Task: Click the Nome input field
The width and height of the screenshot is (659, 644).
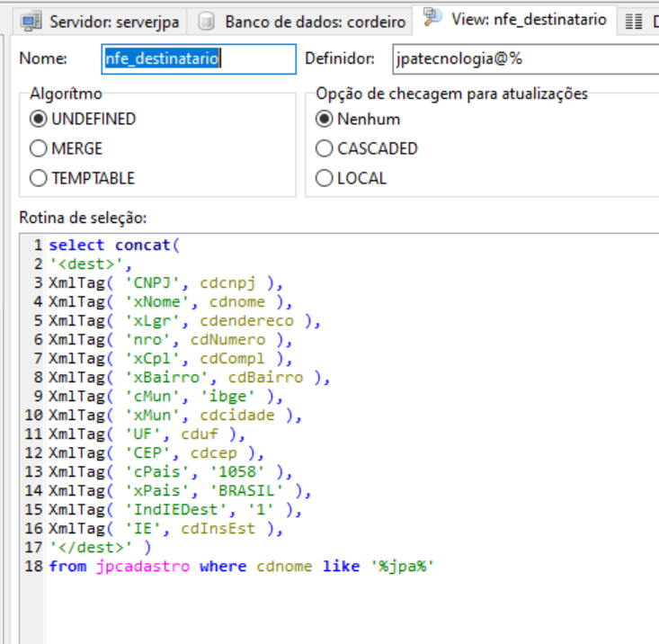Action: 198,59
